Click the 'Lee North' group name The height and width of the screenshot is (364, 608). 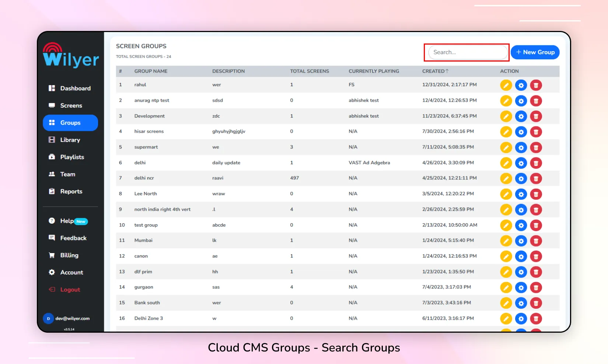146,194
